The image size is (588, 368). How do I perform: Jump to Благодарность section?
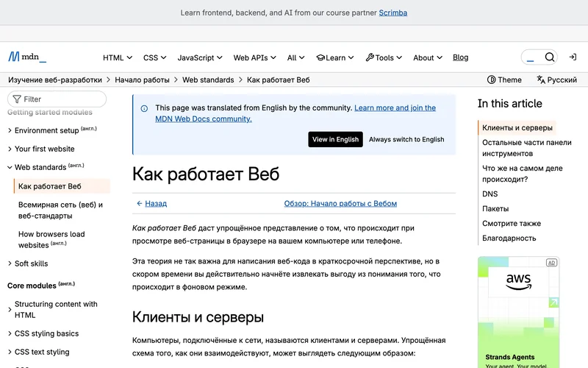509,238
